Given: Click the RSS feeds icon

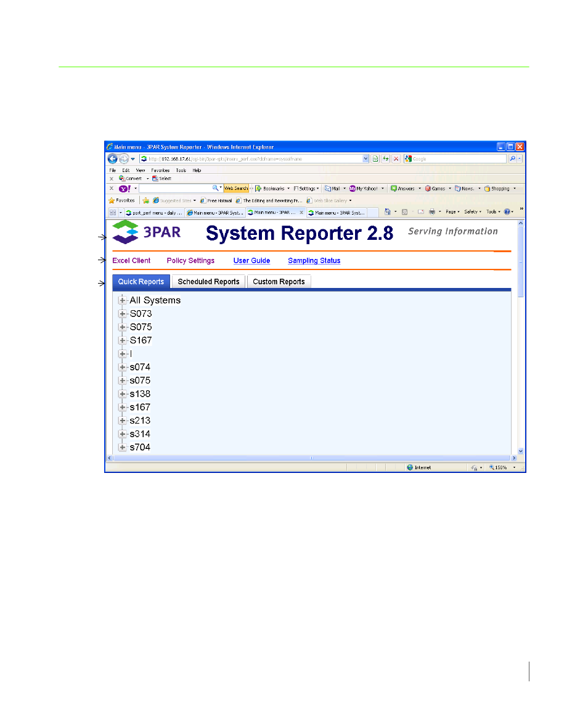Looking at the screenshot, I should [x=404, y=211].
